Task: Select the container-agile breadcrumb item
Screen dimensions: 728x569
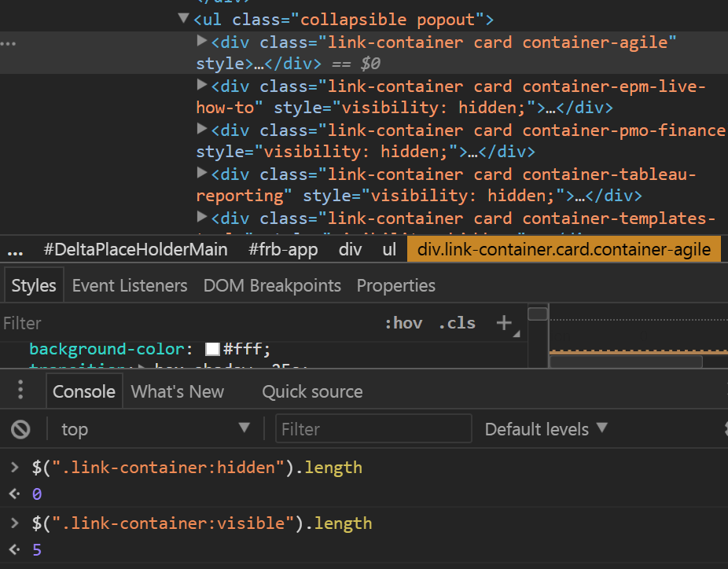Action: pos(563,248)
